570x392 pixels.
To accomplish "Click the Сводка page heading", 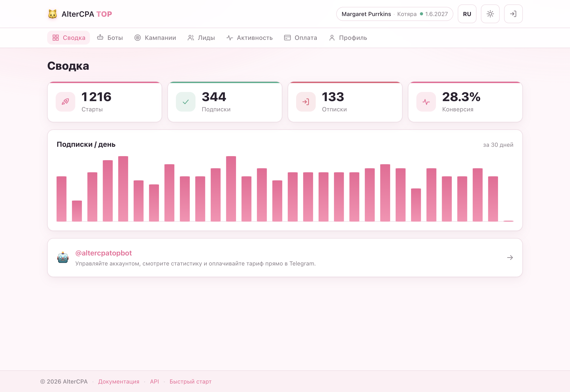I will point(68,66).
